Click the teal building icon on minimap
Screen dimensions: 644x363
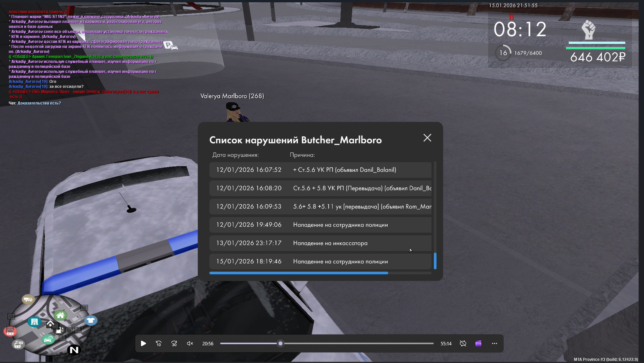(34, 322)
